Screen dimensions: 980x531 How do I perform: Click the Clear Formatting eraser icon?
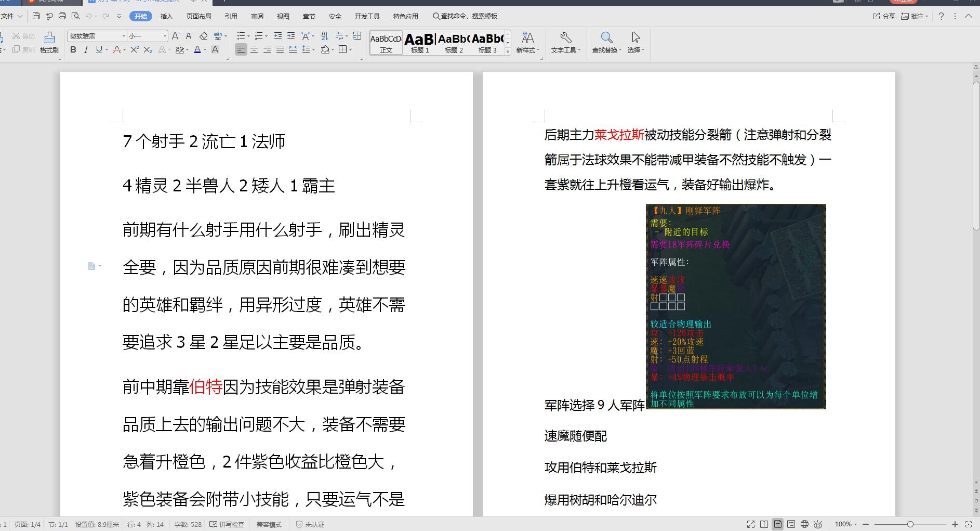pyautogui.click(x=204, y=36)
